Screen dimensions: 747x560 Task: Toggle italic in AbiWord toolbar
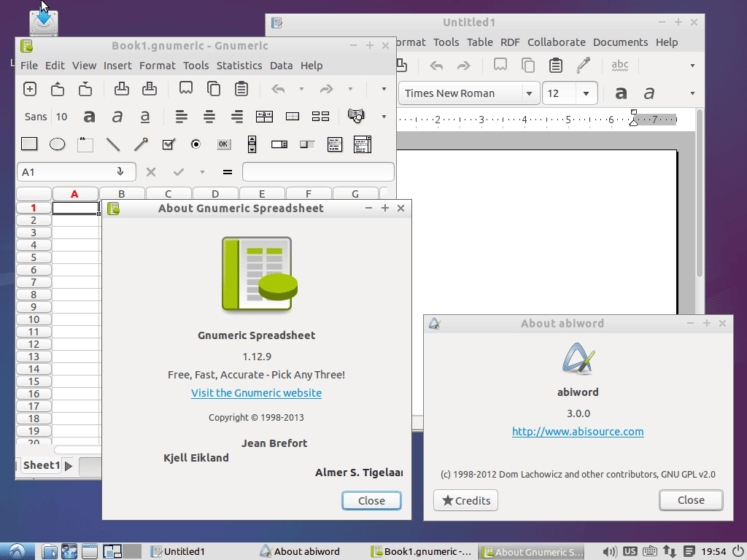tap(649, 93)
